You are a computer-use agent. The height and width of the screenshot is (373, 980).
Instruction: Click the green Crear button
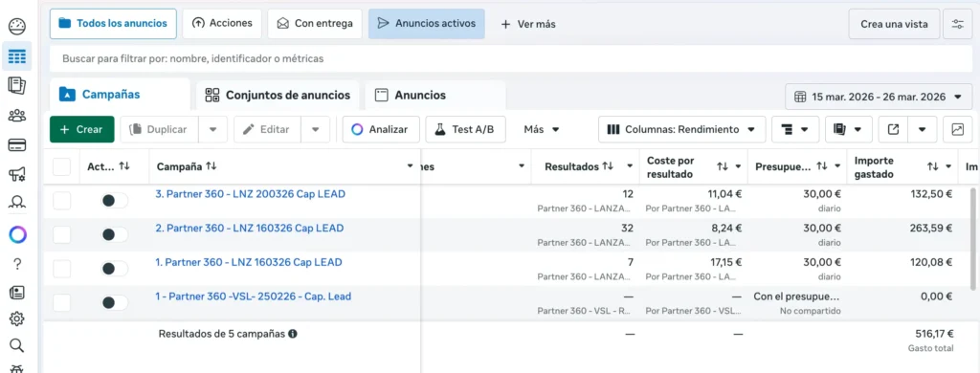[82, 129]
